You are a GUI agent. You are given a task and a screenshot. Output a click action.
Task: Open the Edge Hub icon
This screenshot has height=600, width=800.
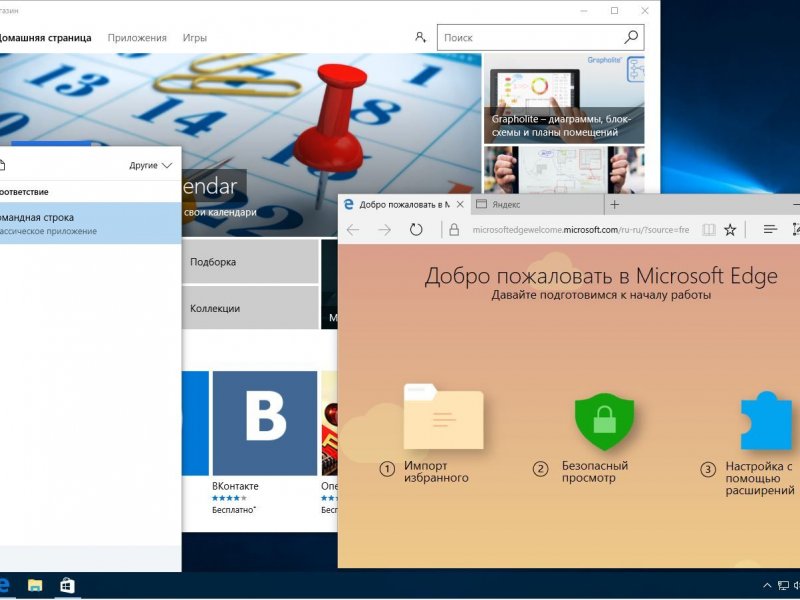(770, 230)
